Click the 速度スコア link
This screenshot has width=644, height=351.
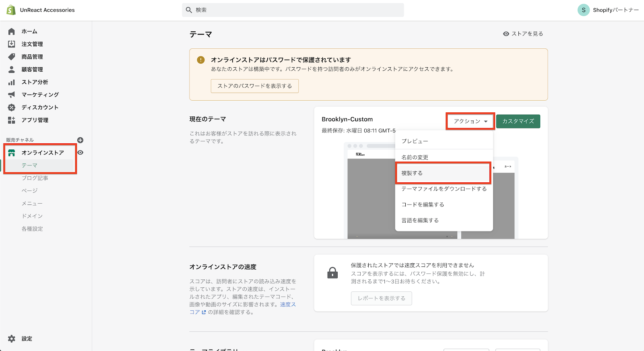(x=287, y=305)
